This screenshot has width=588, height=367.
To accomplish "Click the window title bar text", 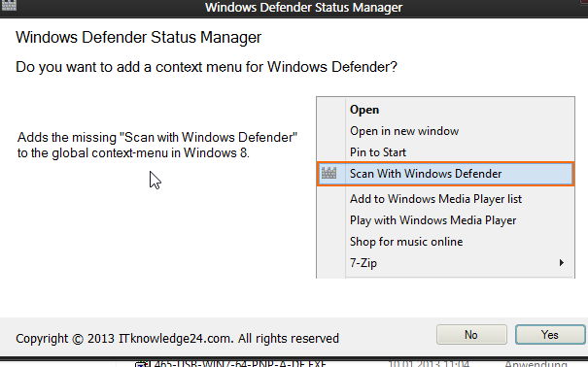I will tap(303, 7).
